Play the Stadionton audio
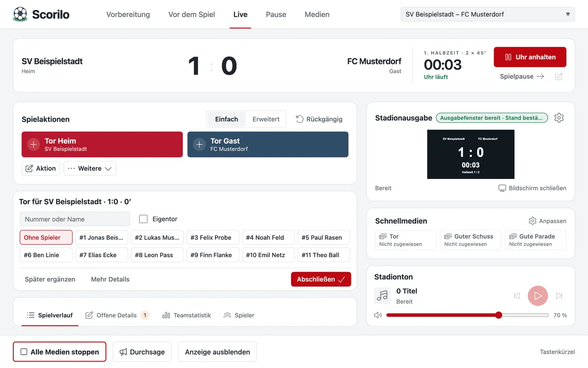 click(538, 296)
